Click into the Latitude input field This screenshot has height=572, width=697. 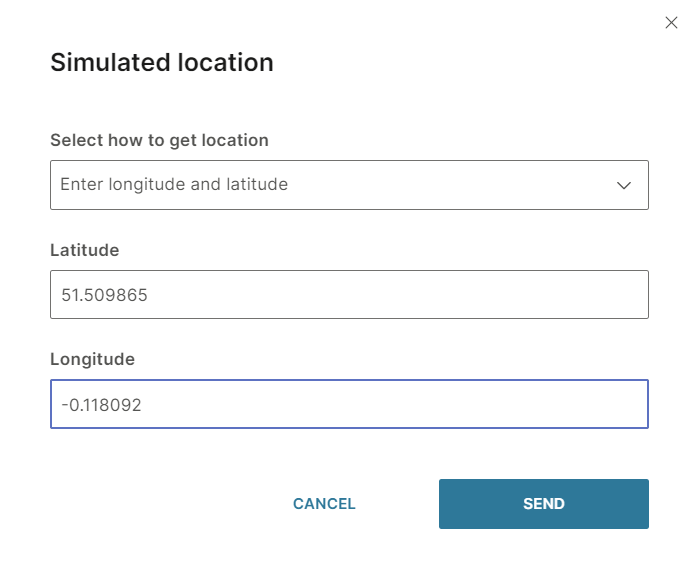click(x=349, y=295)
